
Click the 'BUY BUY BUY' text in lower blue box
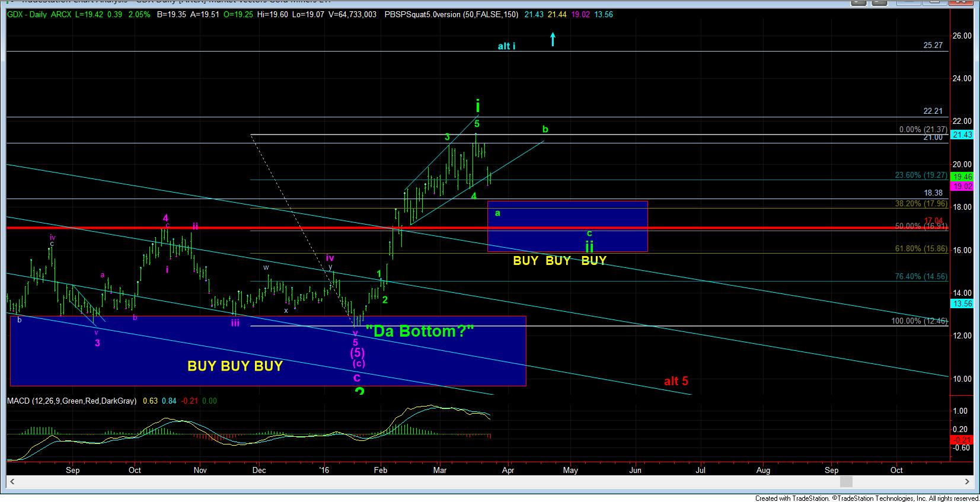click(x=235, y=366)
